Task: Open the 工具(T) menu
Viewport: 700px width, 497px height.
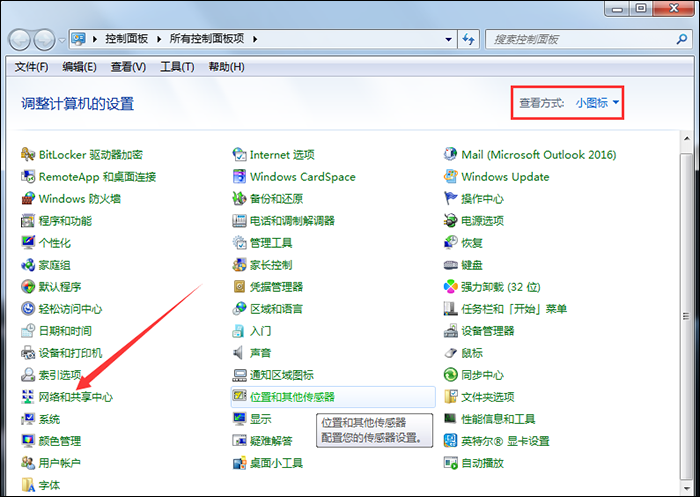Action: pos(177,67)
